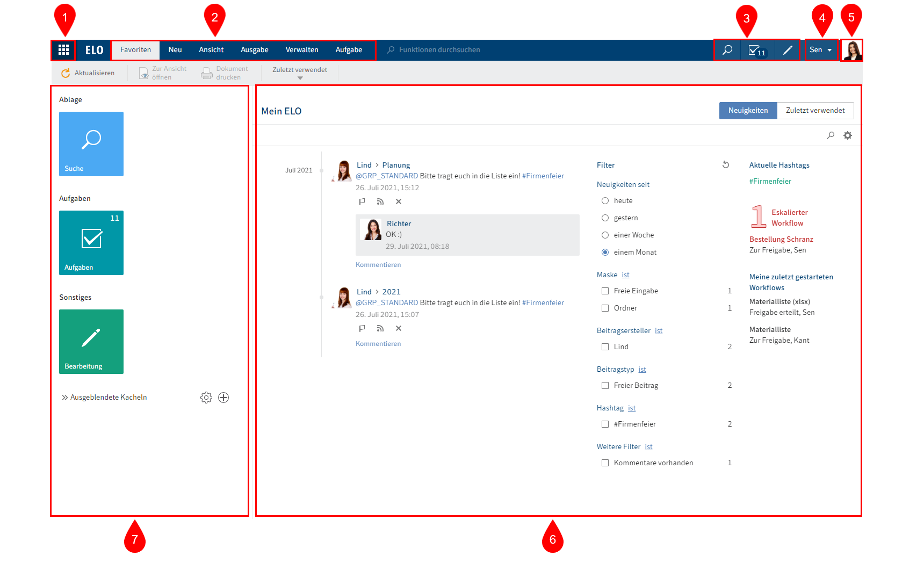Check Kommentare vorhanden filter
924x570 pixels.
coord(605,463)
